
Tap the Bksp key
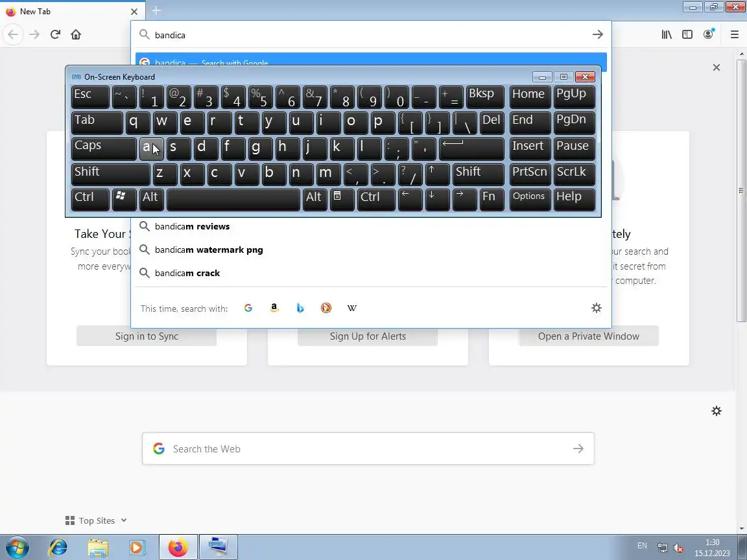[x=485, y=97]
